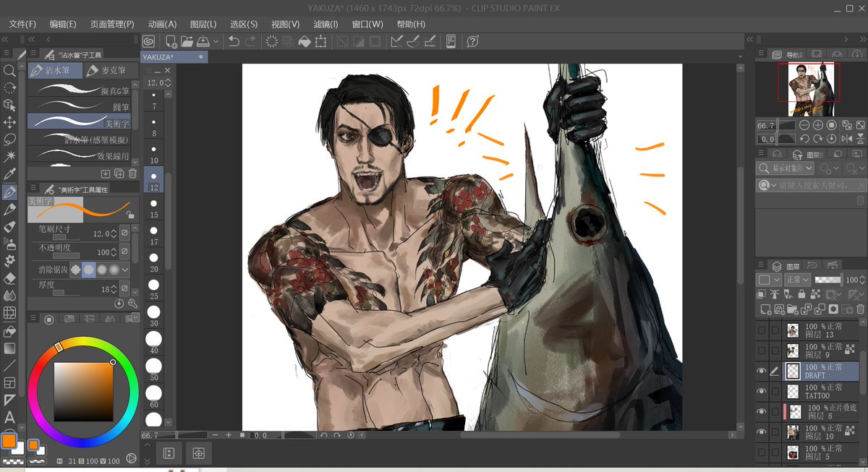The width and height of the screenshot is (868, 472).
Task: Switch to the YAKUZA* canvas tab
Action: click(174, 56)
